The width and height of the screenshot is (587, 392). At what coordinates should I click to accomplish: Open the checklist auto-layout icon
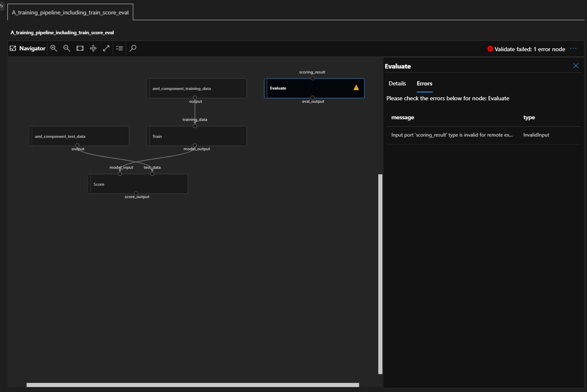tap(120, 48)
